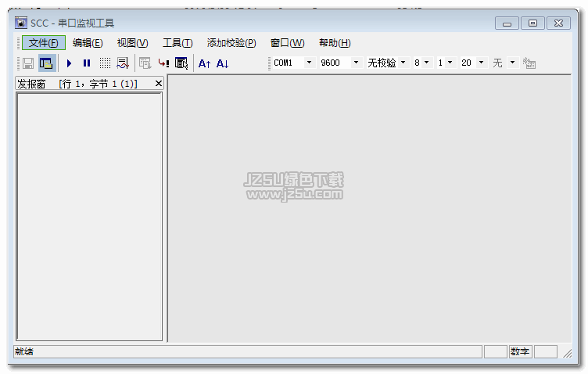Click the rightmost toolbar icon after 无
This screenshot has width=588, height=374.
click(x=529, y=63)
